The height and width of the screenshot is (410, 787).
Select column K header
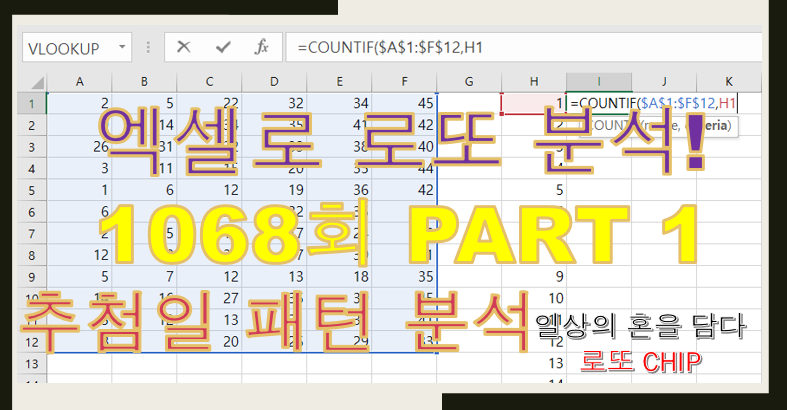[729, 82]
